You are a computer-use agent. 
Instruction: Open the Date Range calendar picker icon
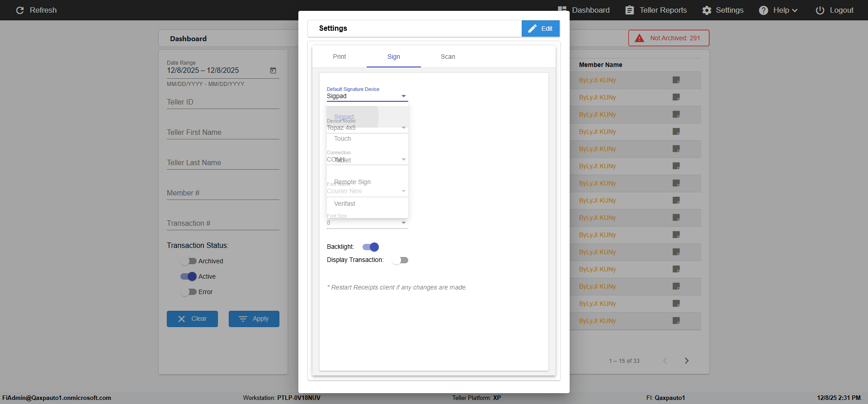click(273, 71)
